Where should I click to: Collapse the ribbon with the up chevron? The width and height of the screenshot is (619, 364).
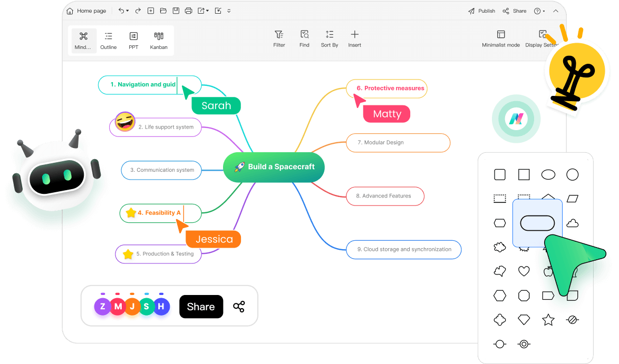click(x=556, y=11)
